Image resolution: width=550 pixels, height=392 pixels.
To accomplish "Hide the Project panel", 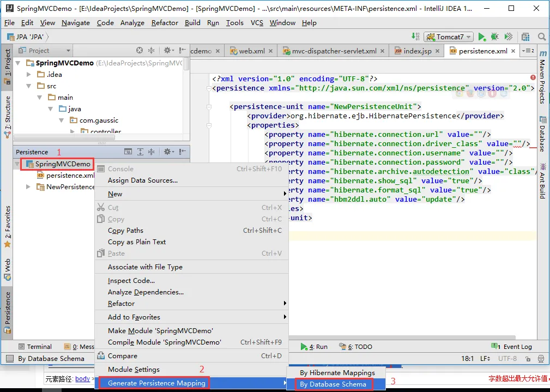I will (x=183, y=51).
